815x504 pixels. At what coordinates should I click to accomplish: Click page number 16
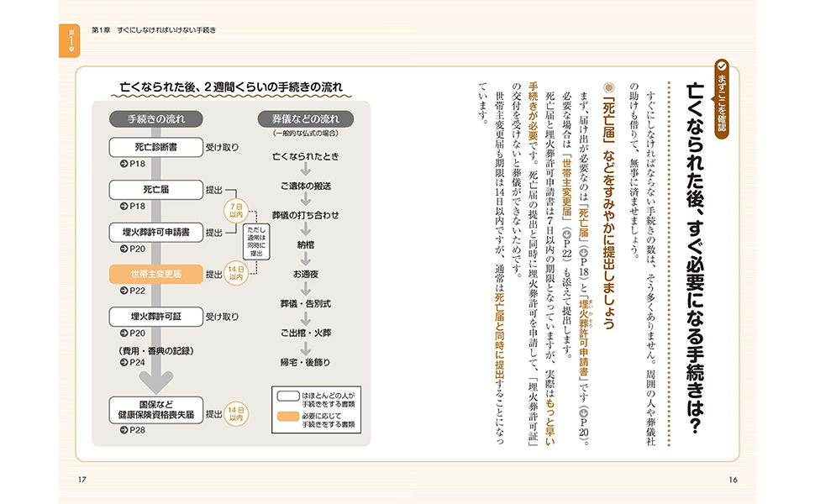point(733,480)
